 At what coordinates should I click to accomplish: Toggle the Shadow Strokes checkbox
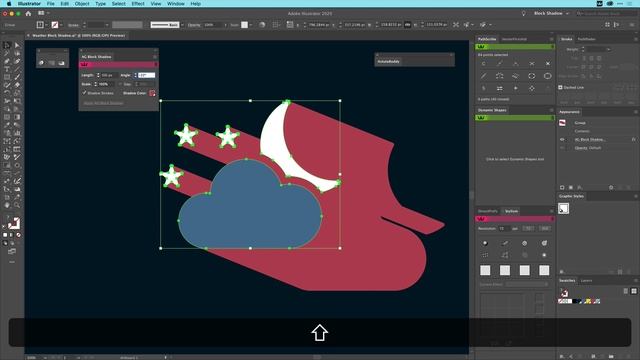click(84, 93)
